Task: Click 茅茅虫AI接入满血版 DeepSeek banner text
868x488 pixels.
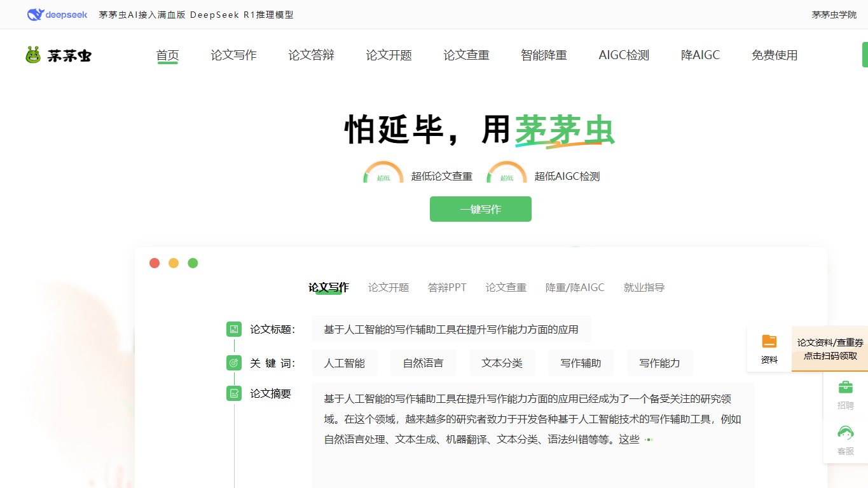Action: click(x=196, y=15)
